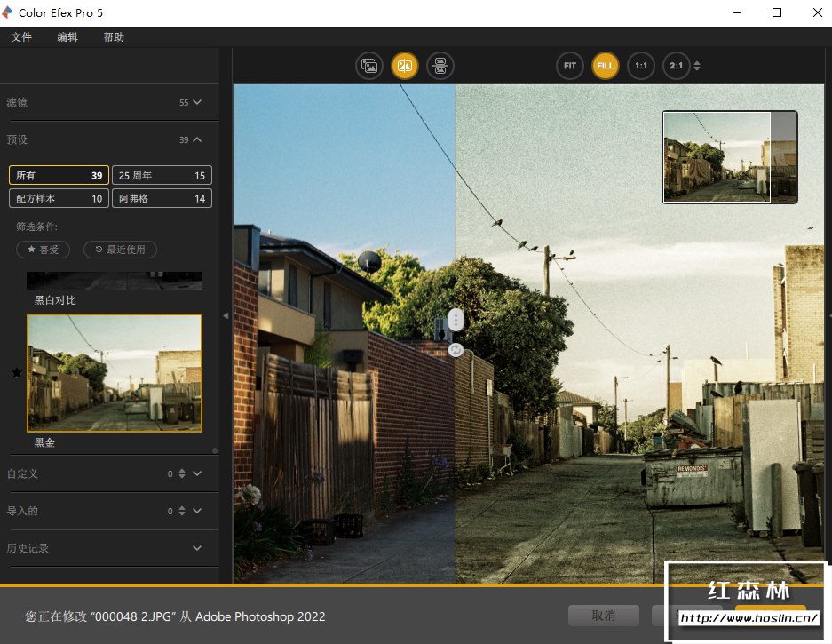Select the 黑金 preset thumbnail
The width and height of the screenshot is (832, 644).
(115, 373)
